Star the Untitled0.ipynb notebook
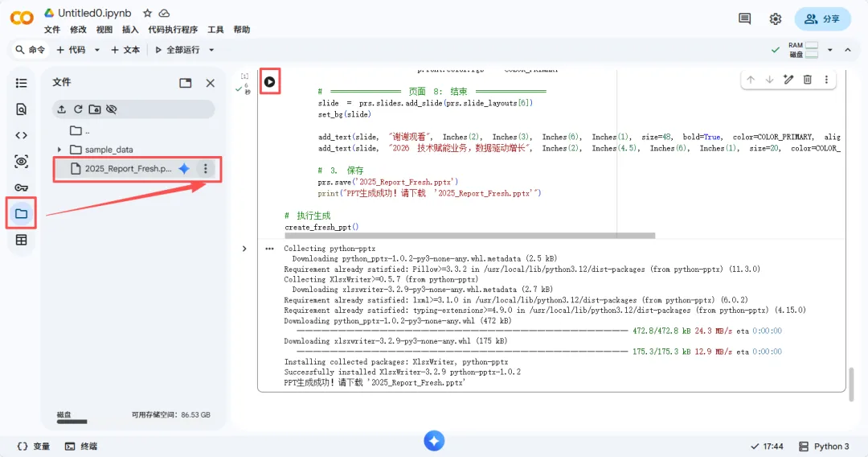The image size is (868, 457). (x=147, y=13)
